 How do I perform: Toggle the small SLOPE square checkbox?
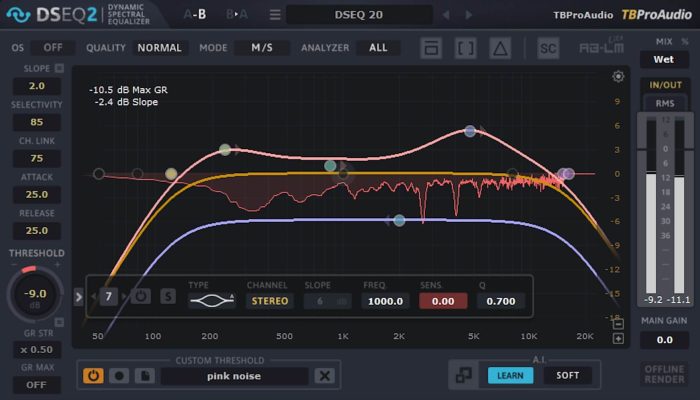(59, 68)
